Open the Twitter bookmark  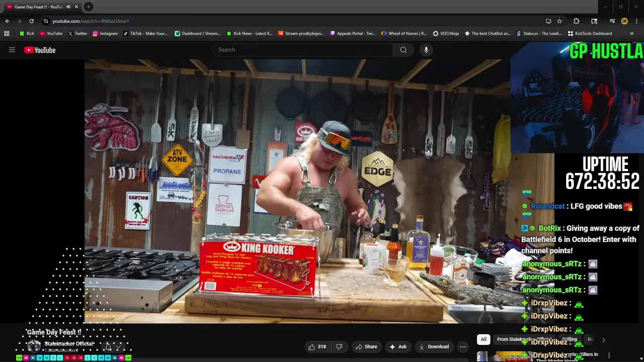pyautogui.click(x=77, y=34)
